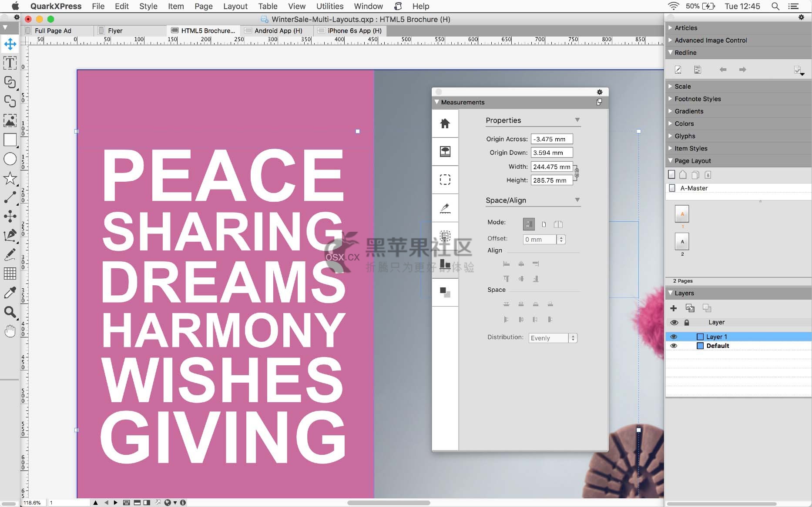Select page 2 thumbnail in Page Layout
Viewport: 812px width, 507px height.
tap(682, 241)
